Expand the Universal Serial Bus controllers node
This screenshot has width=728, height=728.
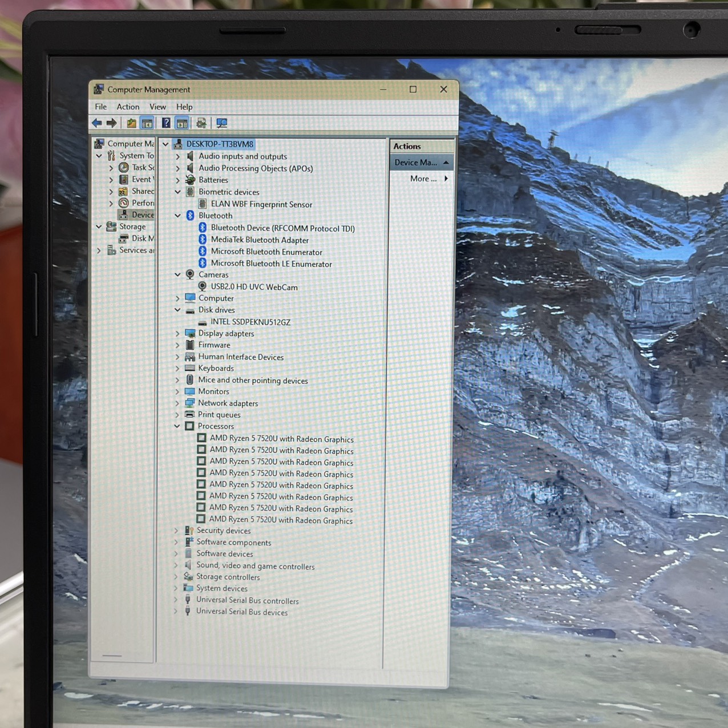[176, 600]
